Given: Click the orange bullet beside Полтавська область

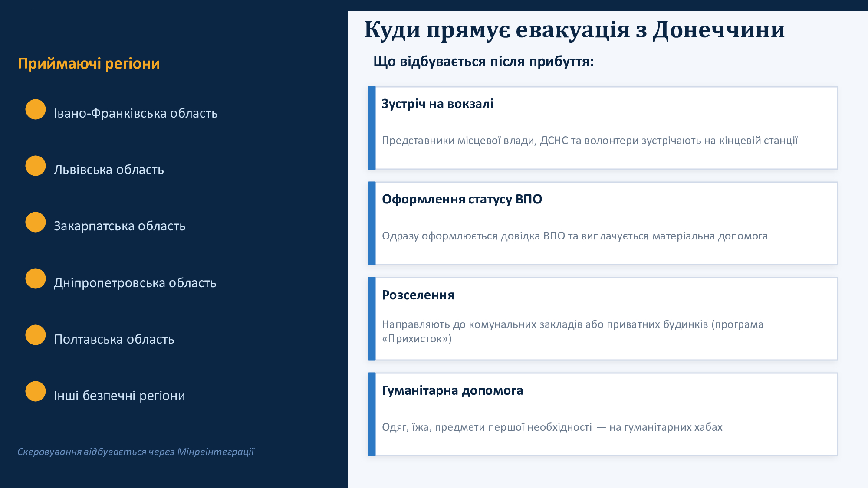Looking at the screenshot, I should [36, 335].
